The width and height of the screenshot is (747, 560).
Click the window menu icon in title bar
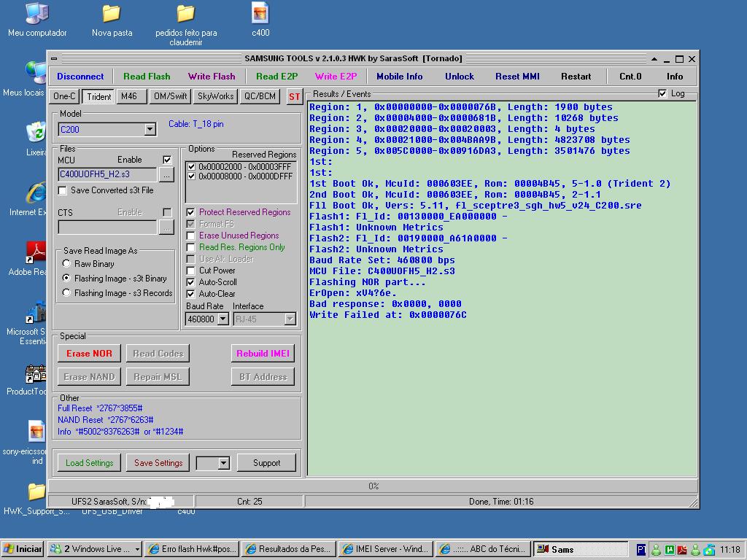pos(54,58)
